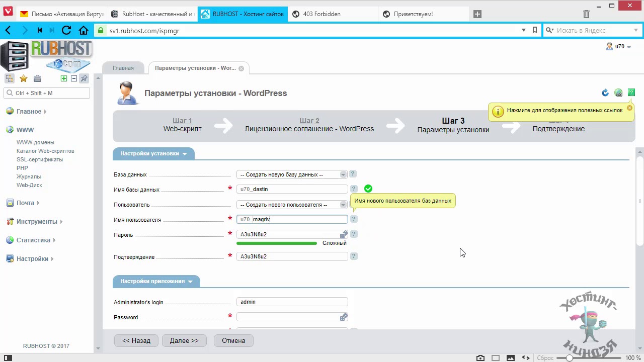Open address bar history dropdown arrow
The width and height of the screenshot is (644, 362).
point(524,30)
